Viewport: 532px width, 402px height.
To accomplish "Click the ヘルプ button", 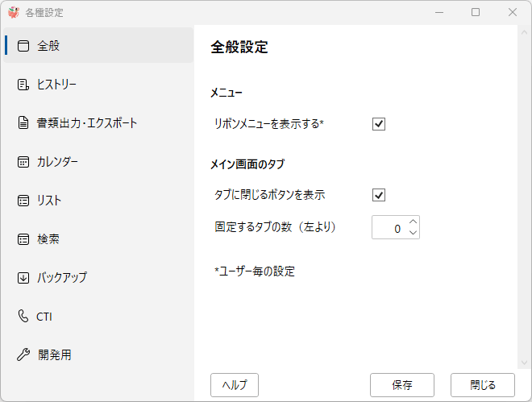I will (235, 385).
